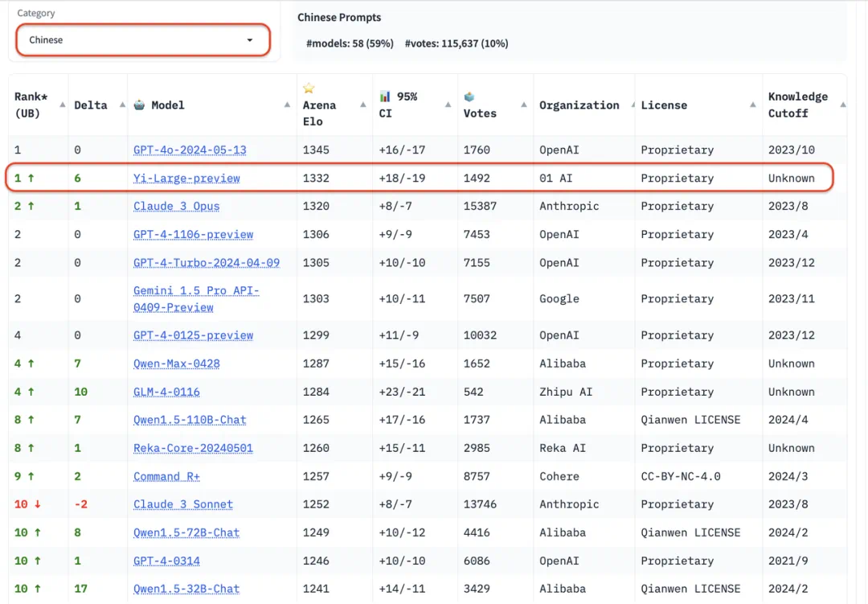Viewport: 868px width, 604px height.
Task: Open the Reka-Core-20240501 link
Action: click(193, 448)
